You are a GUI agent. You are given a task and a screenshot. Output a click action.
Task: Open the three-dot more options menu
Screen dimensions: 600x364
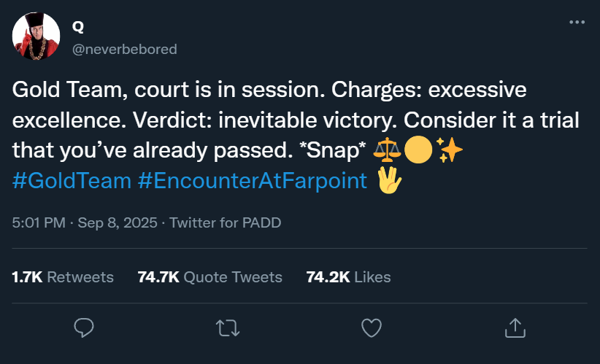pos(577,23)
